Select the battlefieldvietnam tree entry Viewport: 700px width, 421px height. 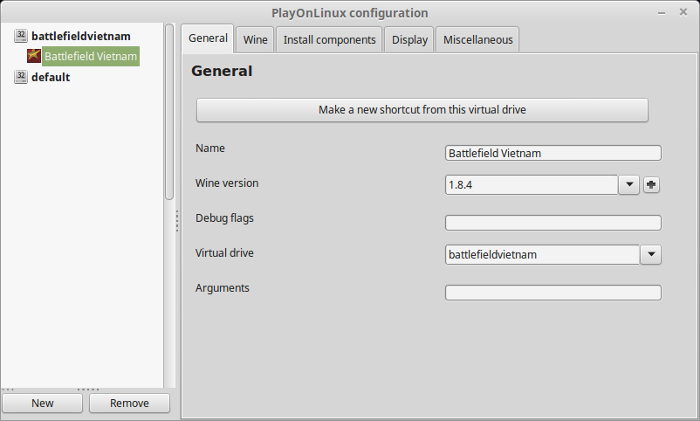coord(81,36)
